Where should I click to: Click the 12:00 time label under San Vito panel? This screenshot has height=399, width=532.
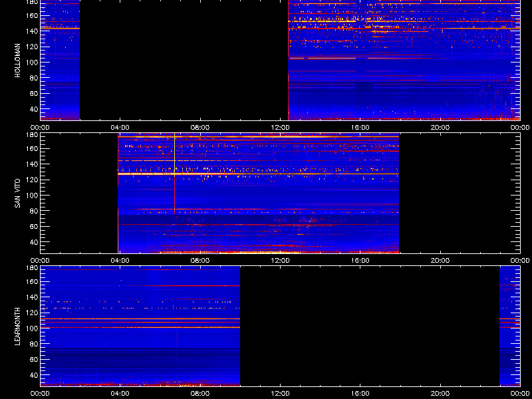(x=280, y=261)
